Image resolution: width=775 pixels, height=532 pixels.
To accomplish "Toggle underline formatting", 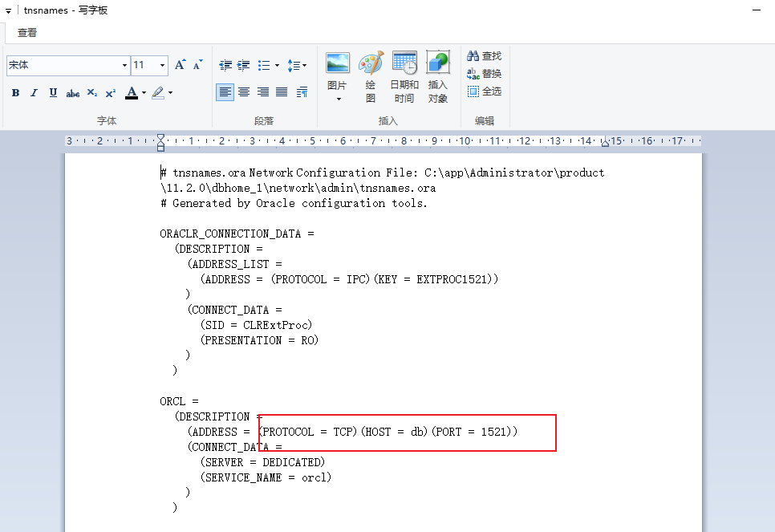I will [x=53, y=93].
